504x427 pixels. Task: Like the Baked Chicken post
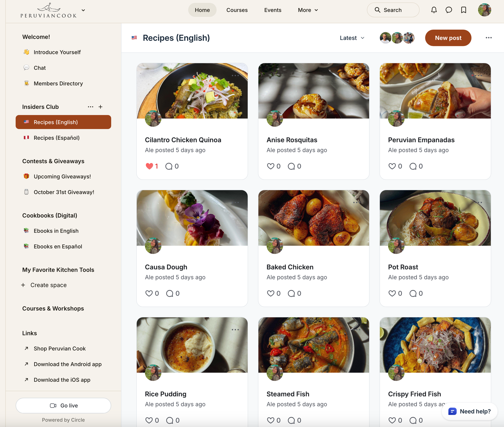[270, 293]
